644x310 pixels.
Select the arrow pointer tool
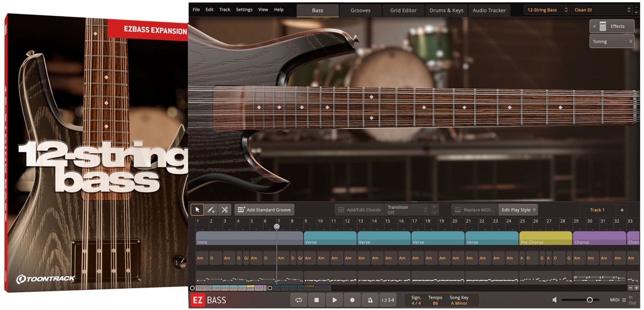click(197, 209)
